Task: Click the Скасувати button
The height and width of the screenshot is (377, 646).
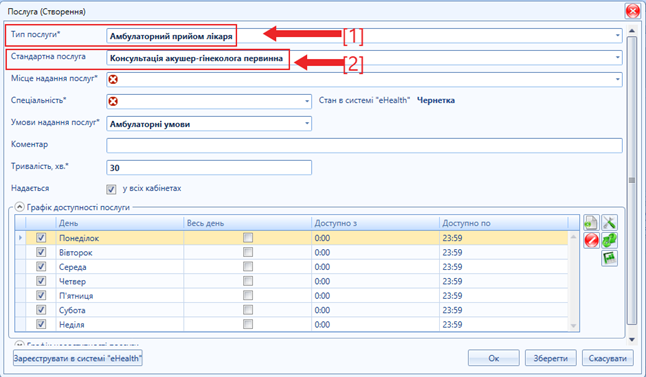Action: (608, 358)
